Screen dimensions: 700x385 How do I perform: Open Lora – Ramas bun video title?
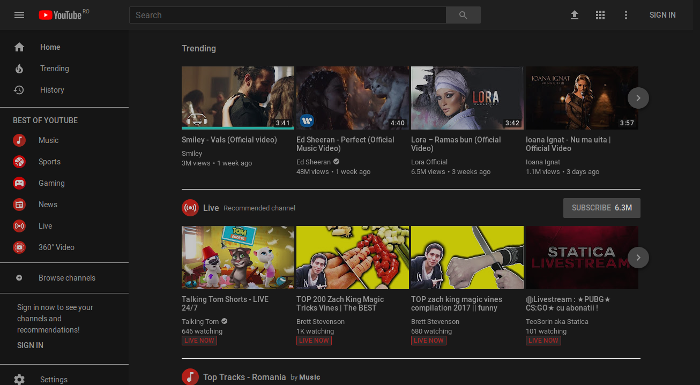click(456, 144)
